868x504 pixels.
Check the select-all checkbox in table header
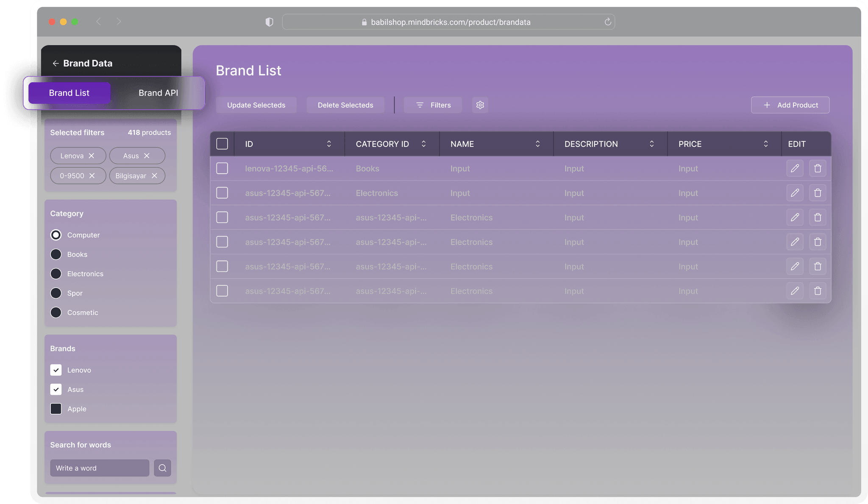[x=222, y=144]
